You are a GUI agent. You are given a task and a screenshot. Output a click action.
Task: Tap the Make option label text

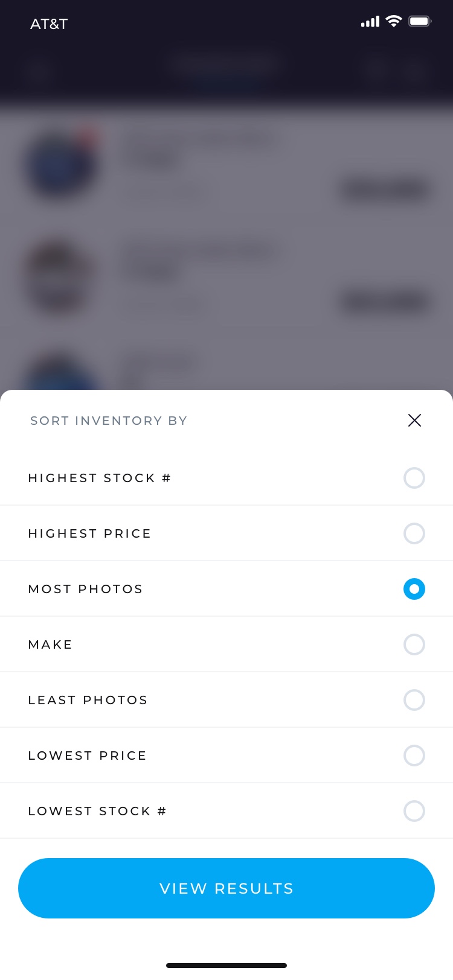coord(50,644)
